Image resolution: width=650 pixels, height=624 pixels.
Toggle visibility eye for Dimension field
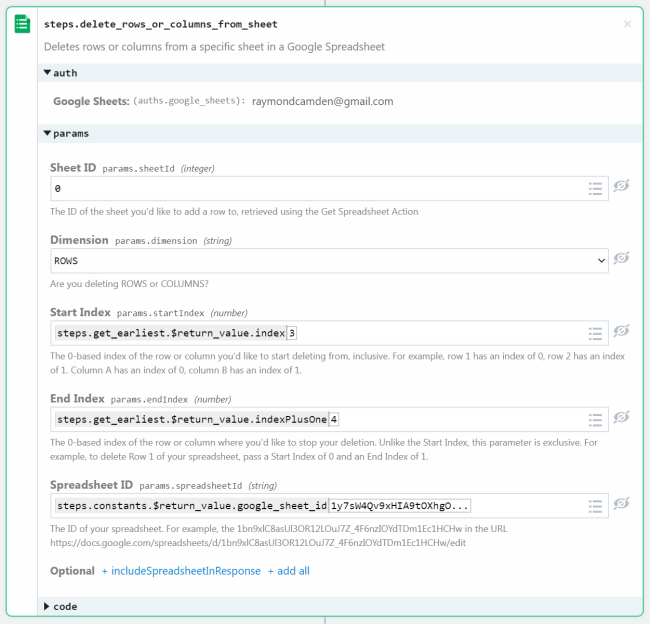pos(621,259)
